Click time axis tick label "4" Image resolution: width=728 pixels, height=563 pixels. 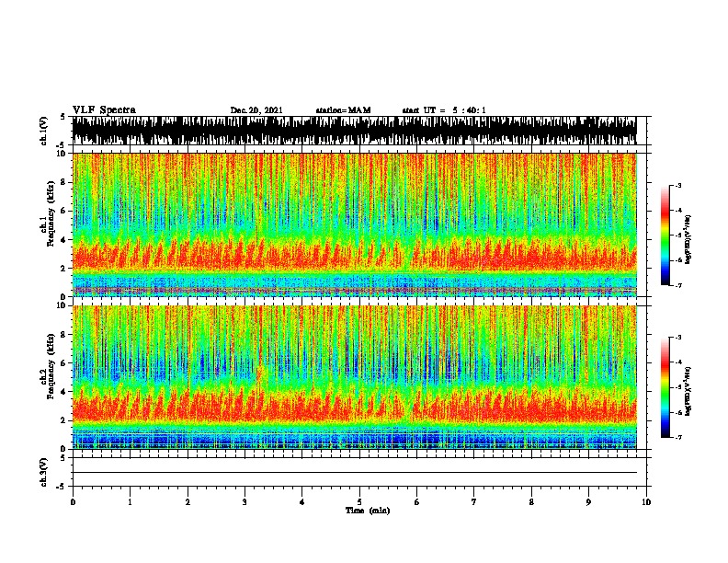302,502
